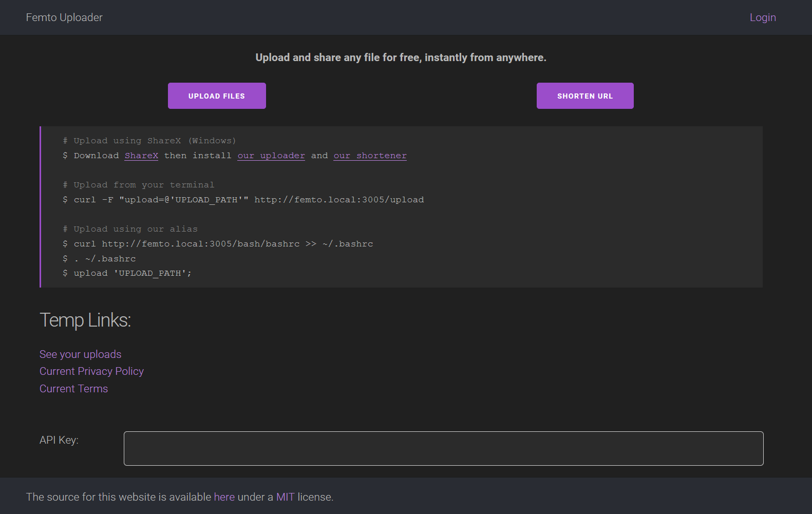
Task: Click the Upload Files button
Action: tap(217, 96)
